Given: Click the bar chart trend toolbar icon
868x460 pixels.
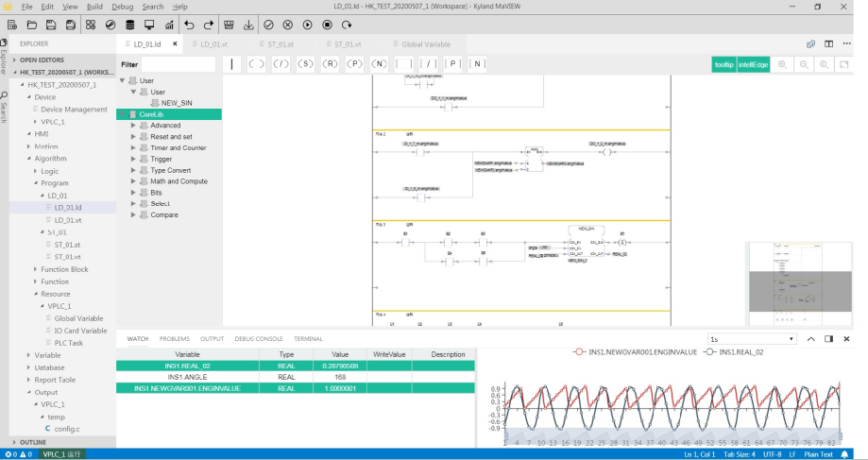Looking at the screenshot, I should coord(169,25).
